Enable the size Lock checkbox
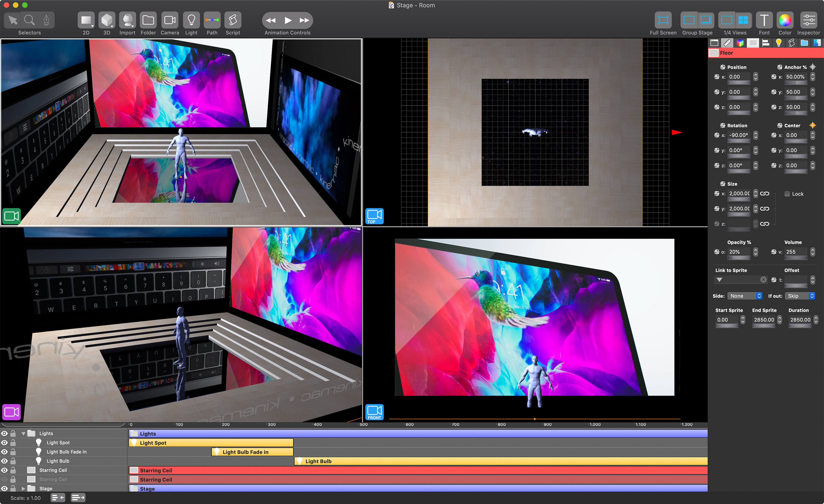The image size is (824, 504). [x=787, y=194]
